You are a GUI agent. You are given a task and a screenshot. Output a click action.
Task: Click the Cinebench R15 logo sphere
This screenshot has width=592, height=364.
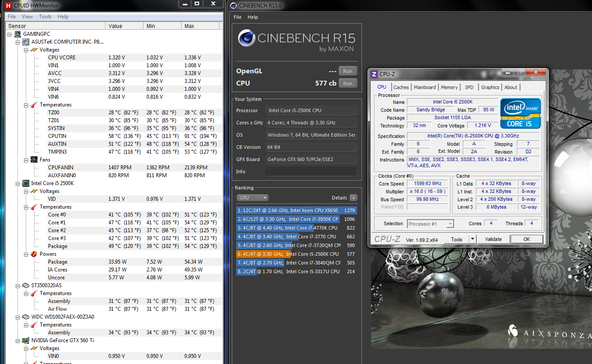click(x=246, y=38)
